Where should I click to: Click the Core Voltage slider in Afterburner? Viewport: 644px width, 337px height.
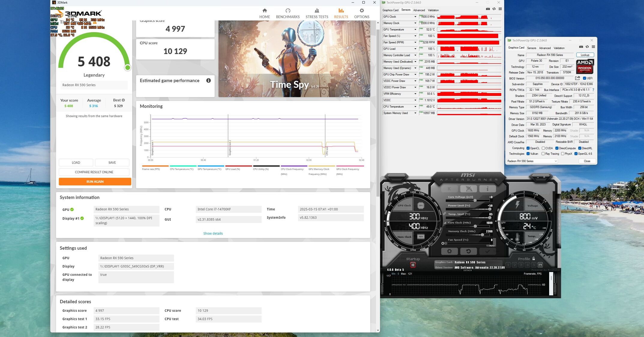pos(468,201)
